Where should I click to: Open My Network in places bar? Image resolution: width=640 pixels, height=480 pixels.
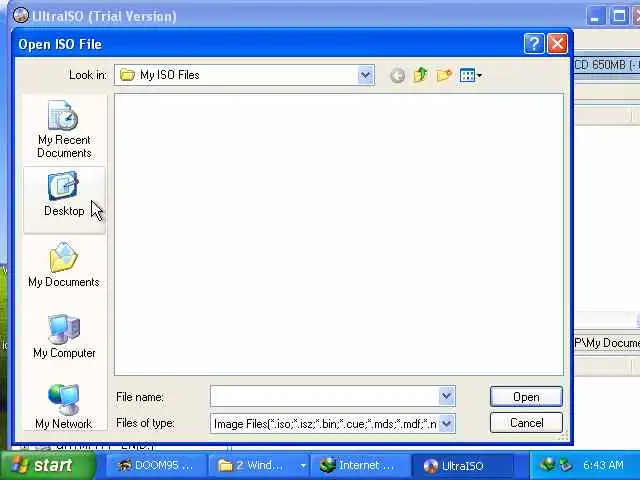tap(64, 406)
